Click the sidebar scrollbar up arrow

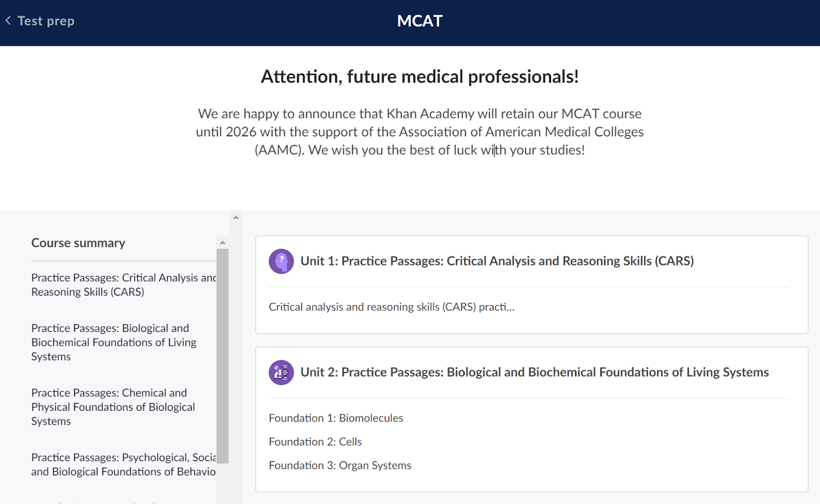click(x=222, y=242)
